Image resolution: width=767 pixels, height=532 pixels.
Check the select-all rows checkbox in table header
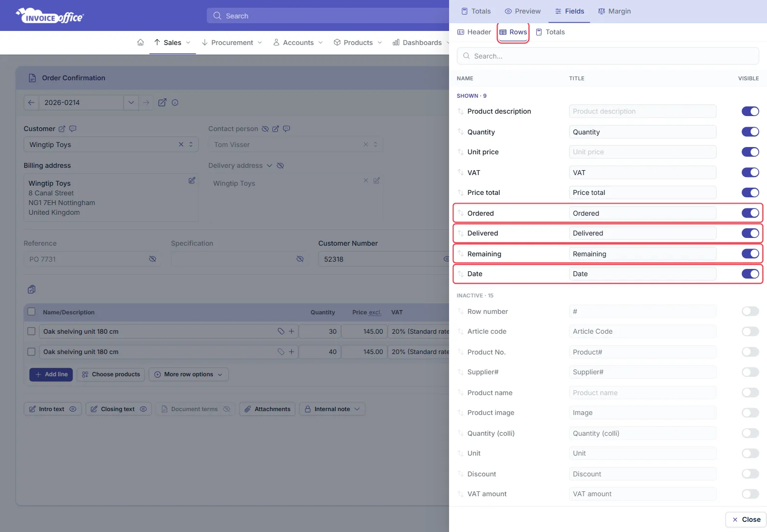(31, 312)
